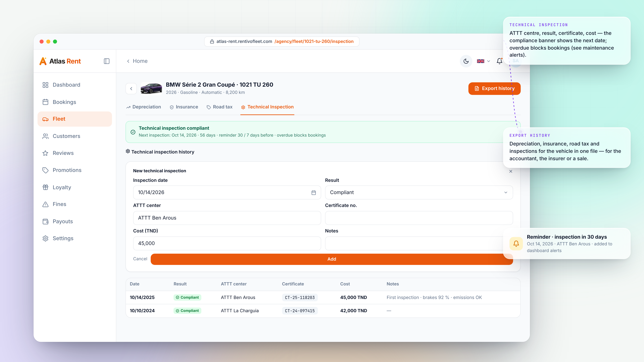The height and width of the screenshot is (362, 644).
Task: Open Settings in the sidebar
Action: click(x=74, y=238)
